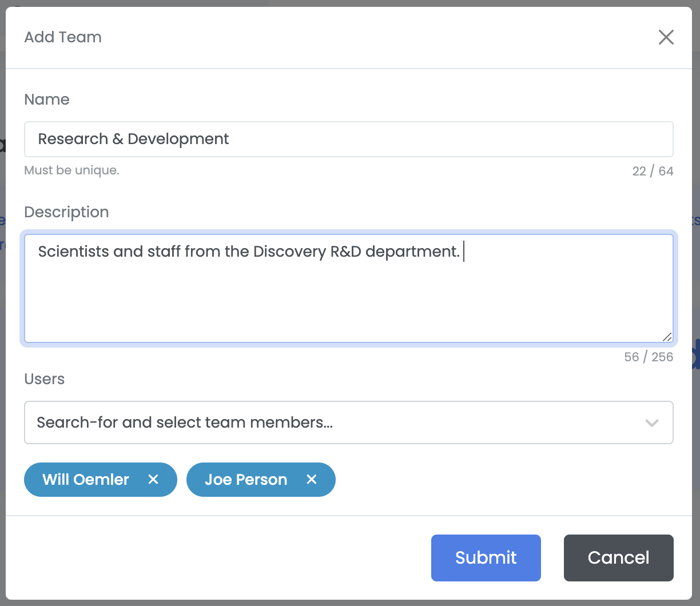Click the 22 / 64 character counter
The width and height of the screenshot is (700, 606).
pos(653,172)
